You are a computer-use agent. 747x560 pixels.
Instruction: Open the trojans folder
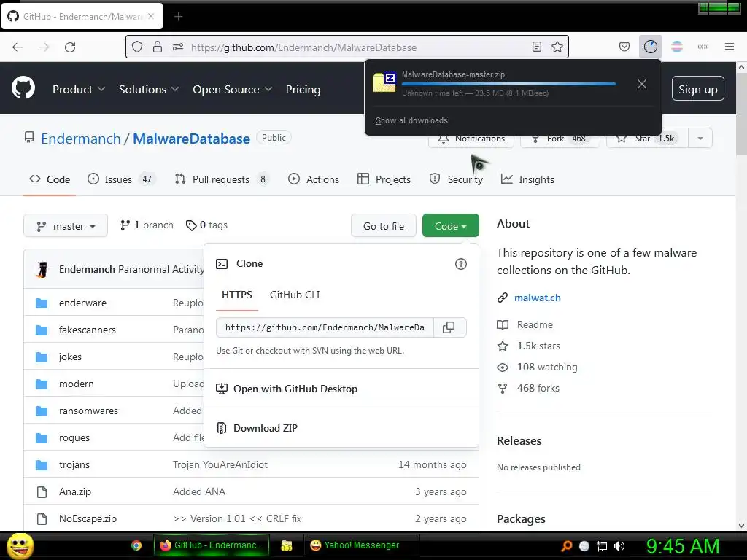click(74, 464)
